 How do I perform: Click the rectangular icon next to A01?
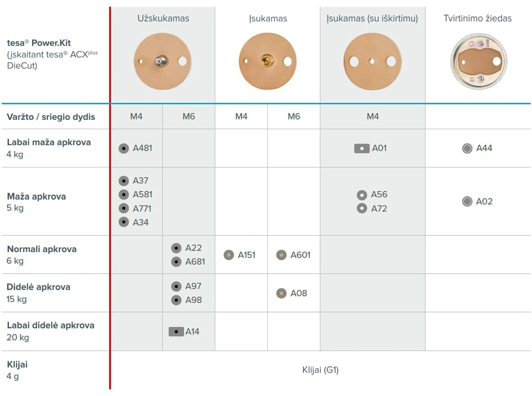362,148
